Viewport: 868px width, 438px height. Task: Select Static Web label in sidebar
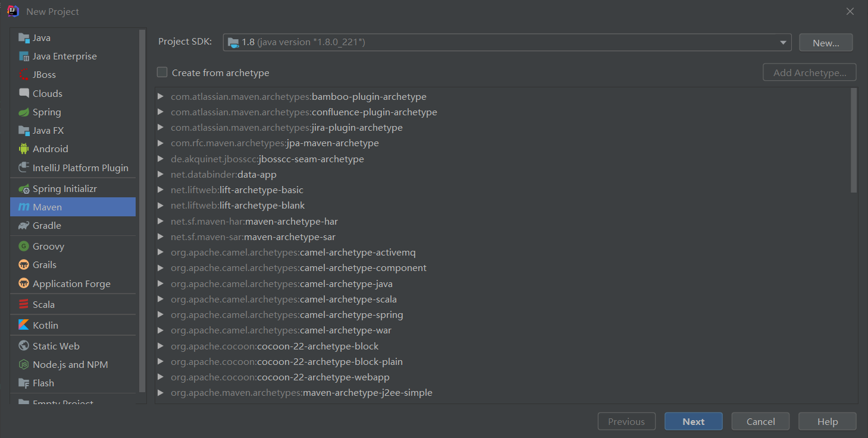pyautogui.click(x=56, y=346)
